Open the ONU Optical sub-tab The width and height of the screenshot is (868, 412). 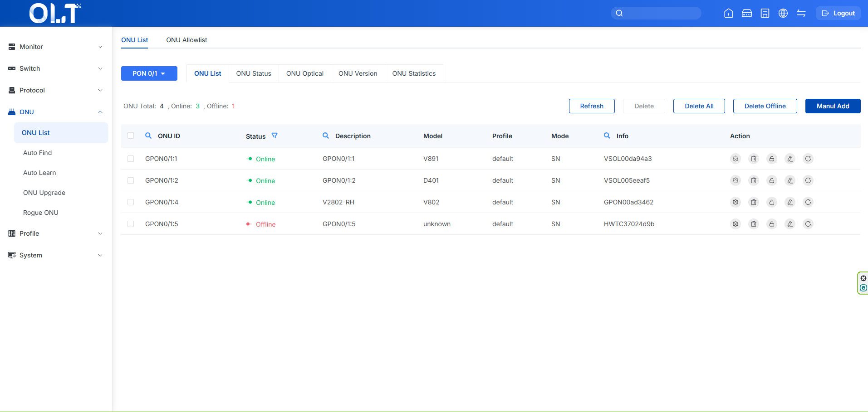point(305,73)
